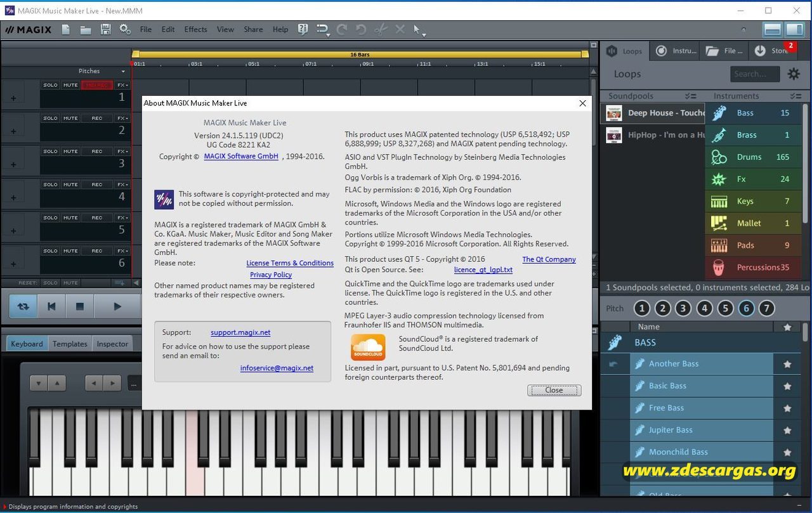Toggle MUTE on track 2
Image resolution: width=812 pixels, height=513 pixels.
tap(70, 118)
